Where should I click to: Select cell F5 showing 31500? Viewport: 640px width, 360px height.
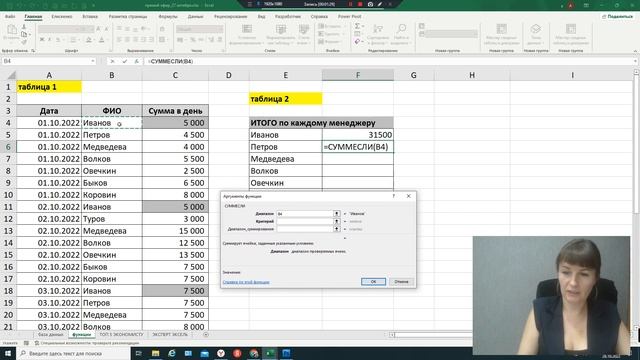(358, 135)
